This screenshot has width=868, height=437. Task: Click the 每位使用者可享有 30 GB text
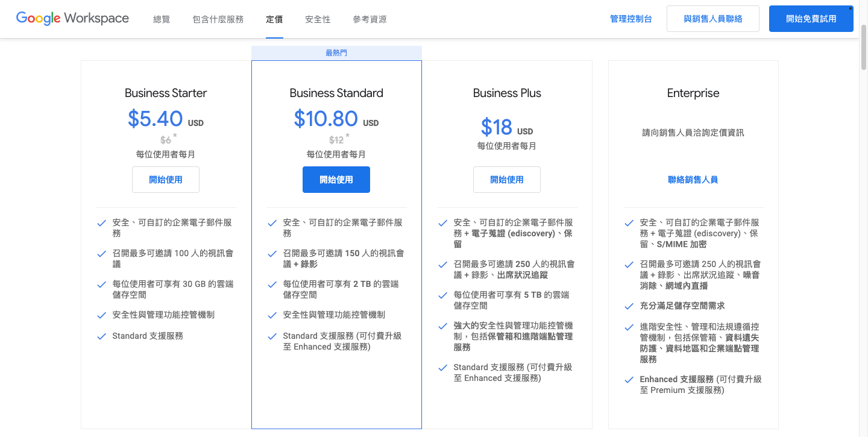[173, 289]
